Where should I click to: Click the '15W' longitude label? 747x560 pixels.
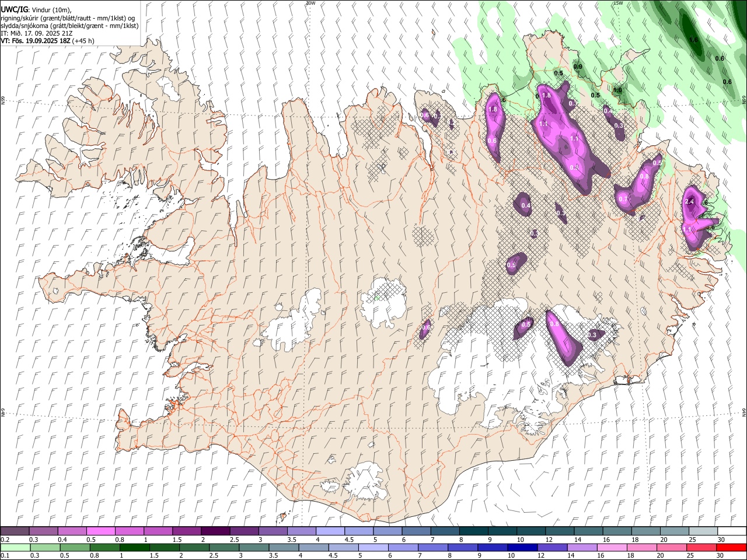tap(617, 3)
